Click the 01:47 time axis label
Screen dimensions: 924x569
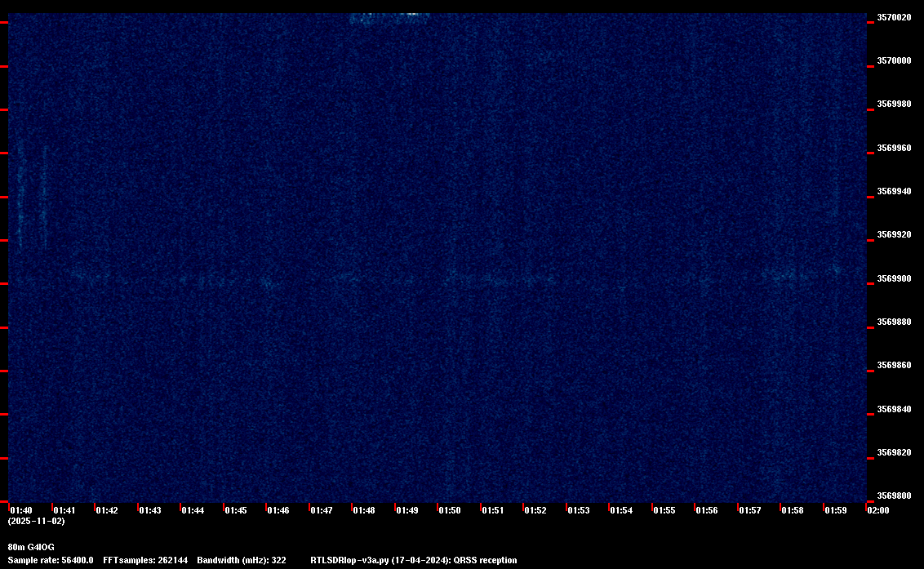321,510
